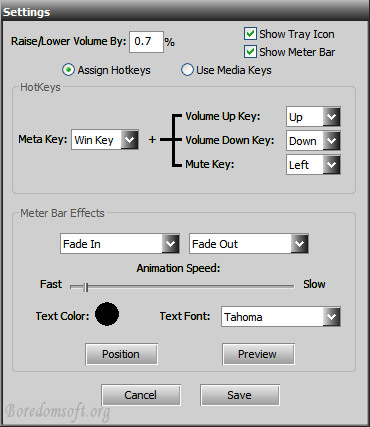Expand the Mute Key dropdown
Screen dimensions: 370x427
point(313,165)
